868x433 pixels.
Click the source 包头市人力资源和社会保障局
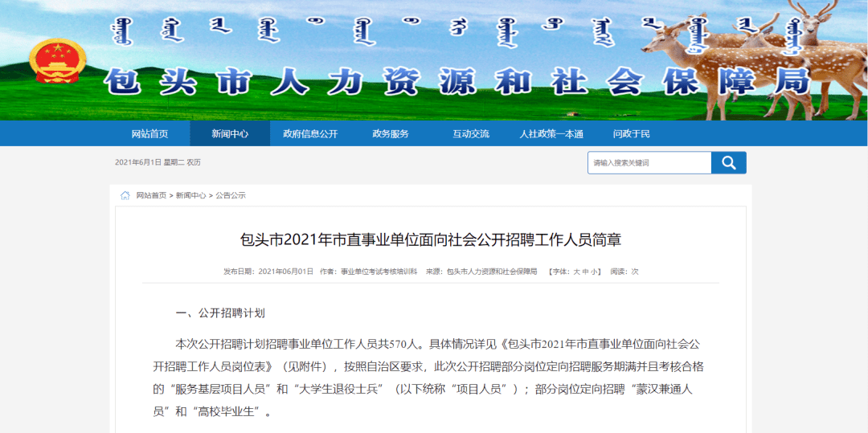pyautogui.click(x=492, y=272)
